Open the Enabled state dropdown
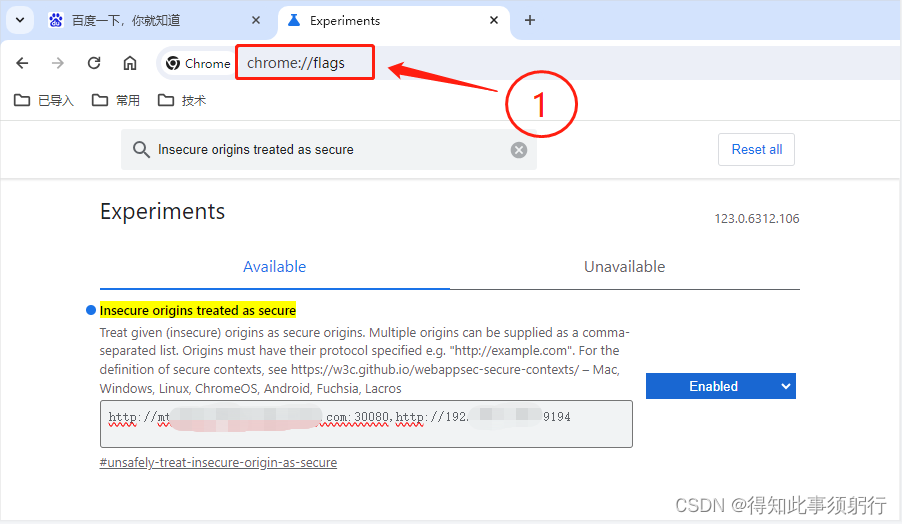This screenshot has height=524, width=902. (x=720, y=386)
